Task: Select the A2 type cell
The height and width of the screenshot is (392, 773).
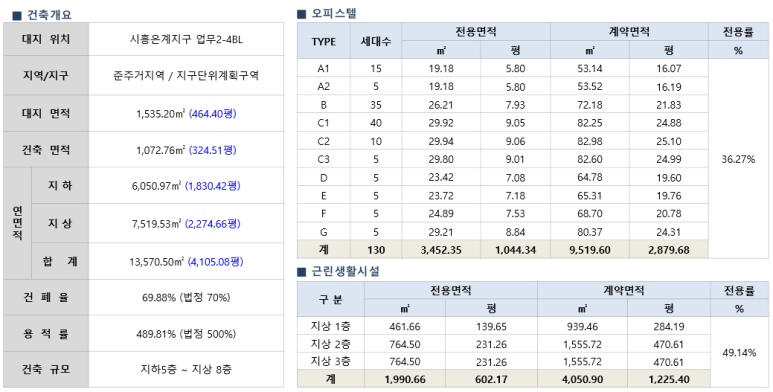Action: click(323, 87)
